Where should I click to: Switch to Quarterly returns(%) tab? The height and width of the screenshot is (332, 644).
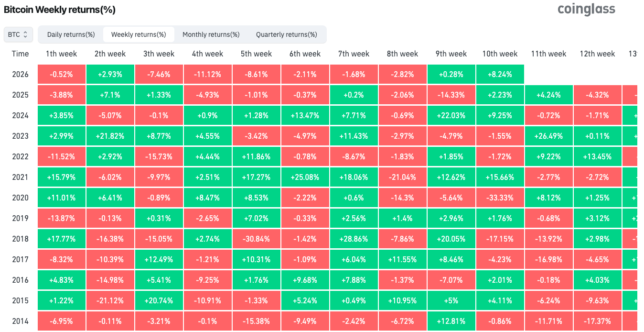(286, 34)
